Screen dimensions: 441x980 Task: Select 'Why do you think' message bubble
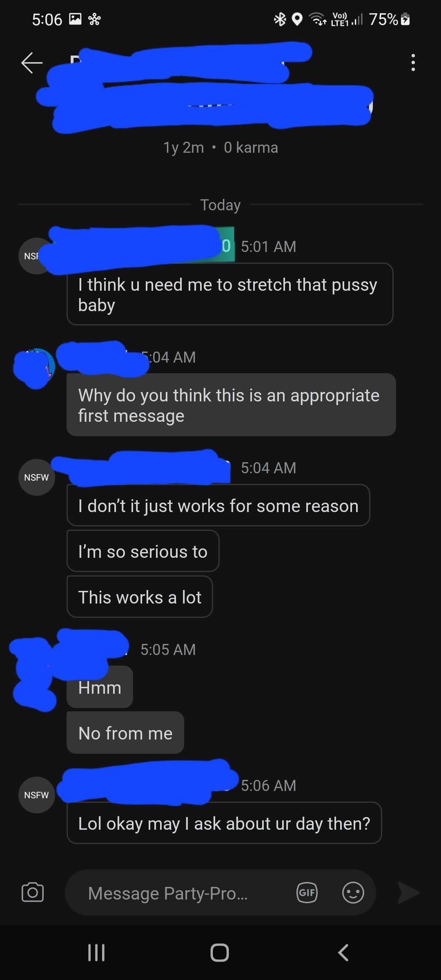coord(231,405)
